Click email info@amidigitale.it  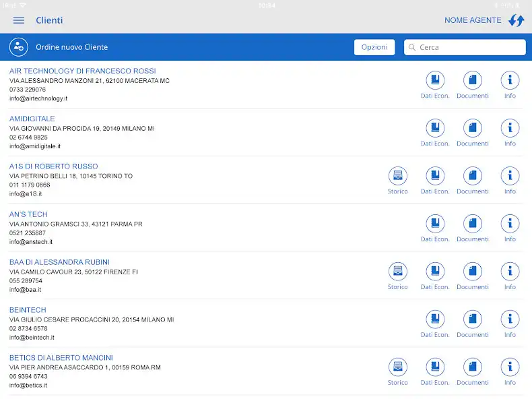tap(35, 146)
